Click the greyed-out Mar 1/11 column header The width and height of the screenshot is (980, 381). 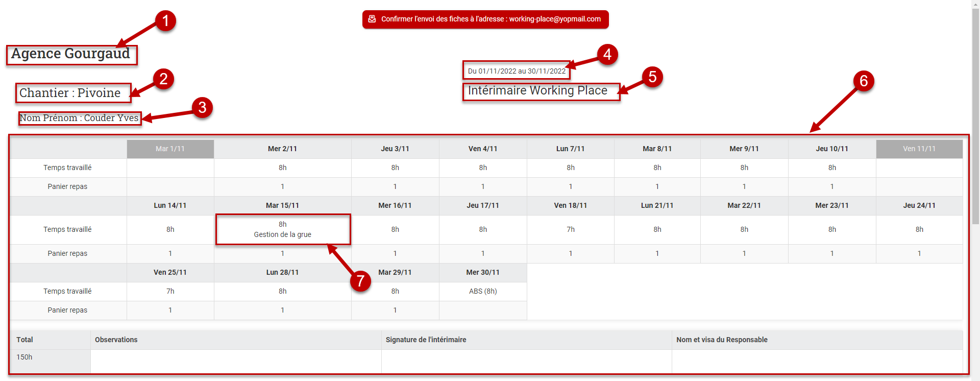pos(170,149)
